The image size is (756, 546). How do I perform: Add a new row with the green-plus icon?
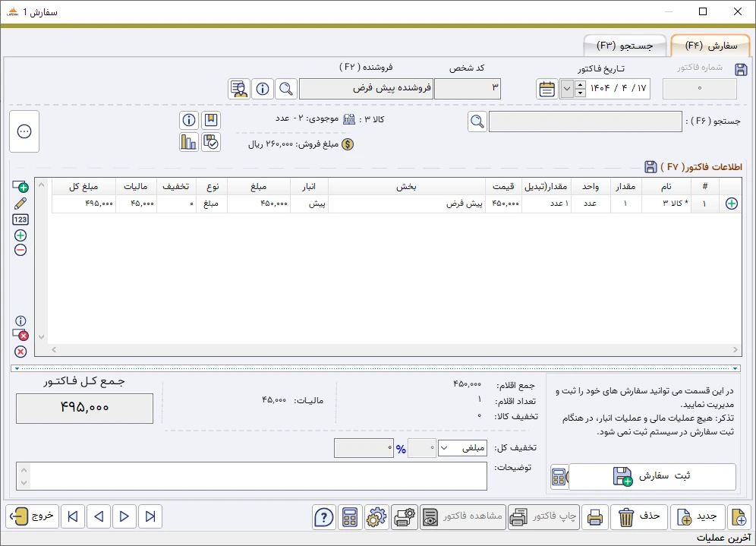tap(20, 187)
